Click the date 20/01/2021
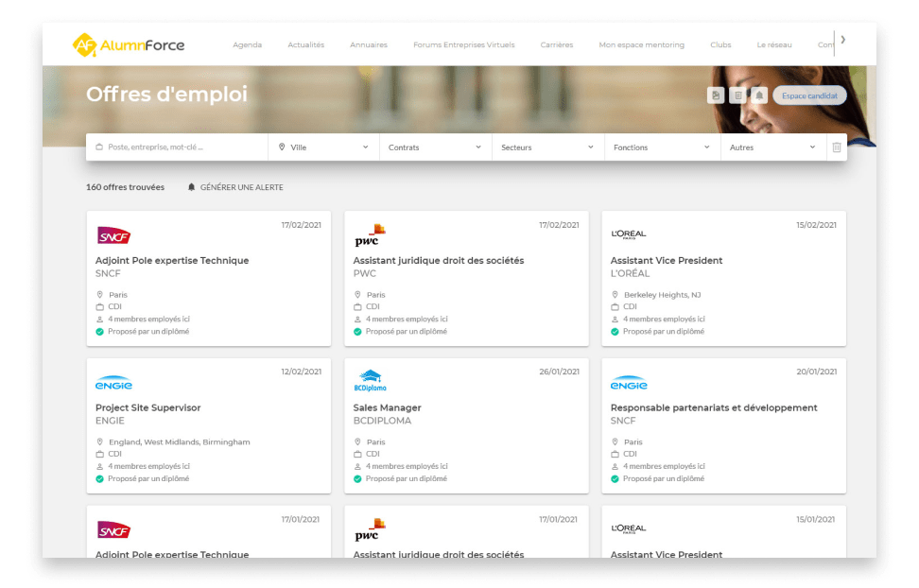This screenshot has width=919, height=588. [817, 372]
